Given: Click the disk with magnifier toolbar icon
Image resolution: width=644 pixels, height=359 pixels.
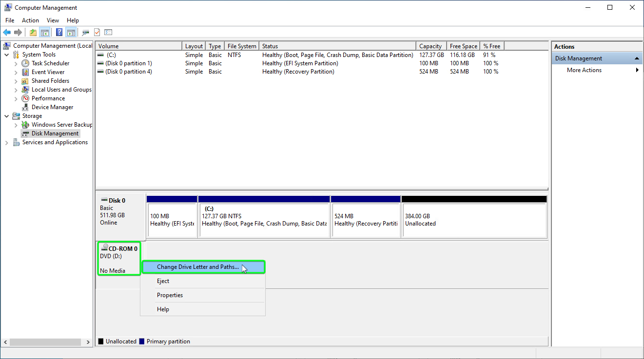Looking at the screenshot, I should 86,33.
